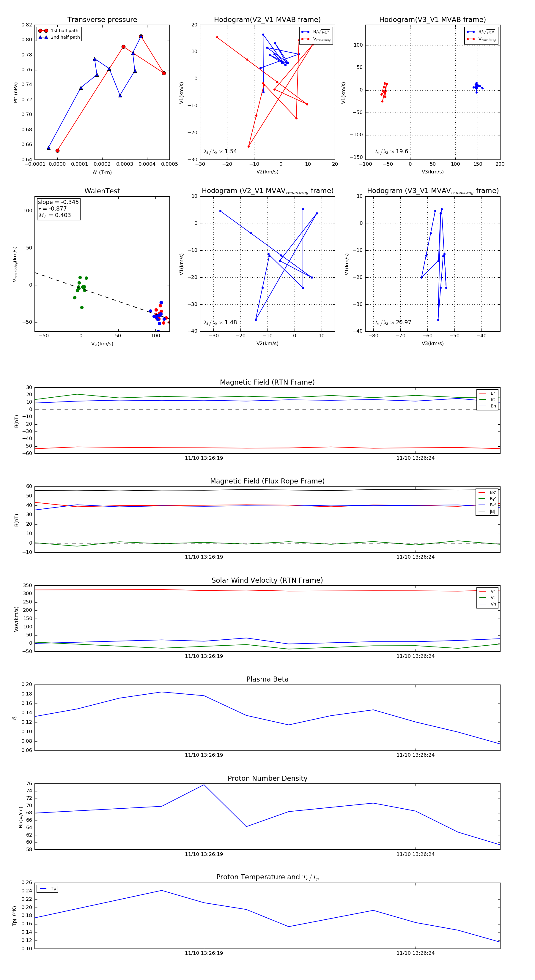Click the Proton Temperature peak near 0.24
This screenshot has width=535, height=980.
click(x=162, y=890)
